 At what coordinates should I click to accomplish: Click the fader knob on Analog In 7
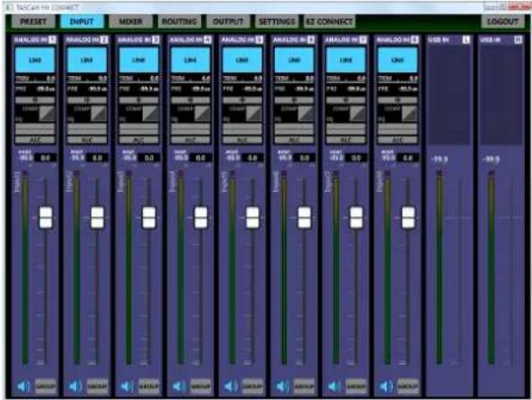coord(356,218)
